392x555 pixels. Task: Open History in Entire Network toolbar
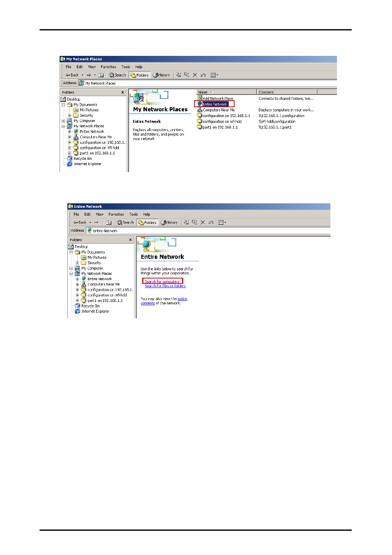click(169, 223)
